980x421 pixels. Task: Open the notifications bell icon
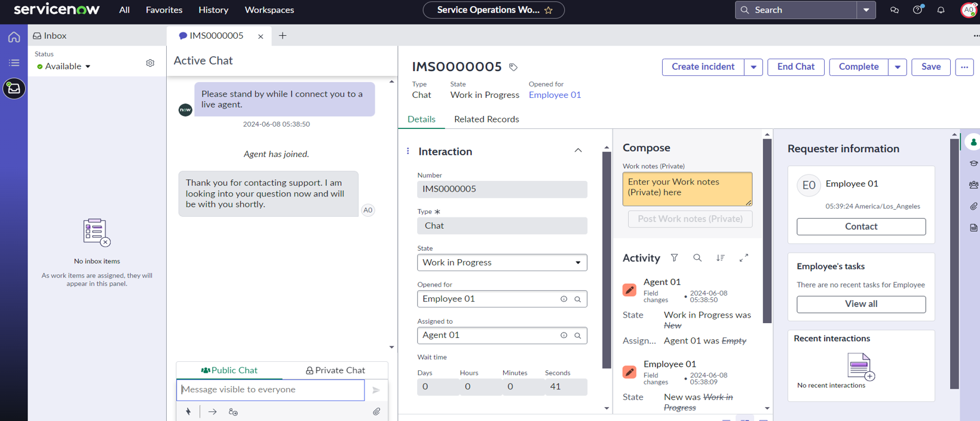point(941,10)
